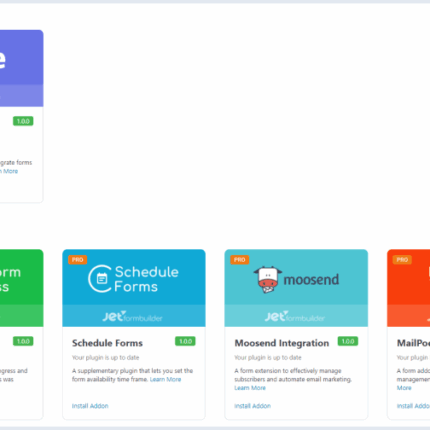This screenshot has width=430, height=430.
Task: Click version badge on top purple card
Action: point(23,121)
